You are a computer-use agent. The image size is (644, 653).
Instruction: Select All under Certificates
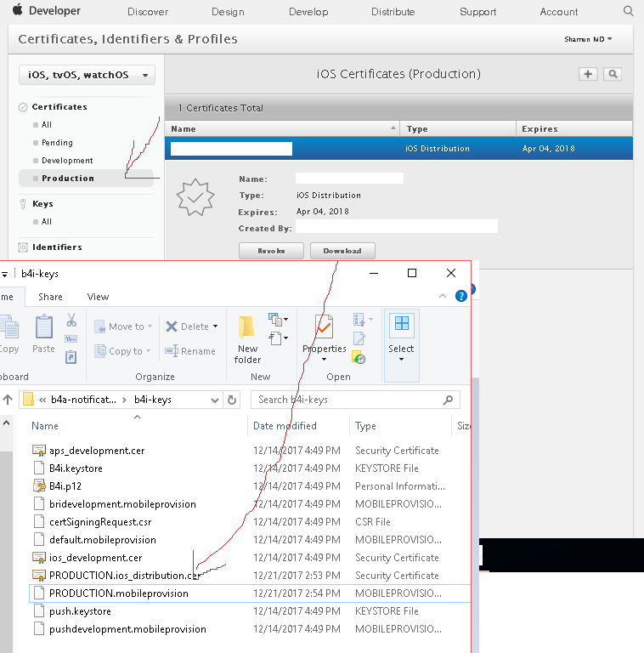tap(47, 124)
